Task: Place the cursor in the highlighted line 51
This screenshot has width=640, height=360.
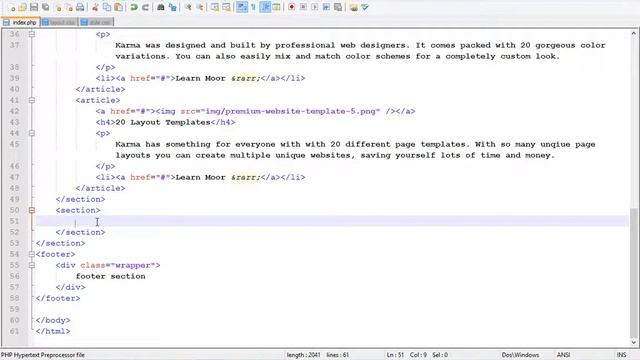Action: click(x=332, y=221)
